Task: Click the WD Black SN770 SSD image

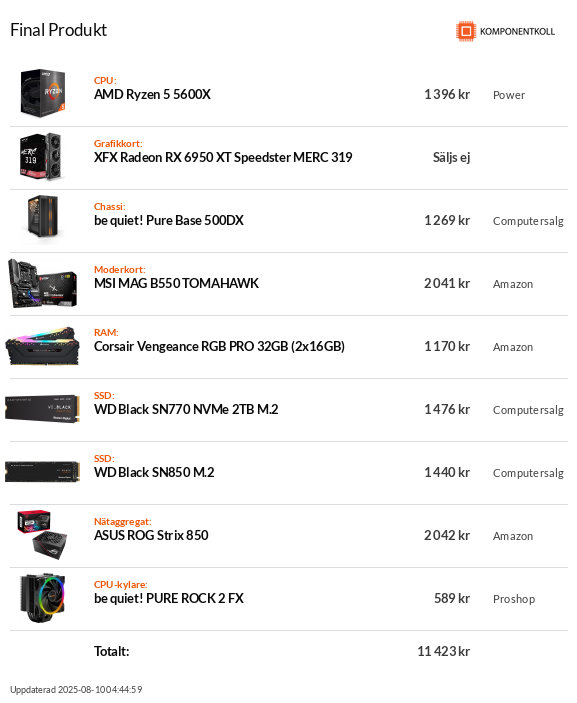Action: 43,408
